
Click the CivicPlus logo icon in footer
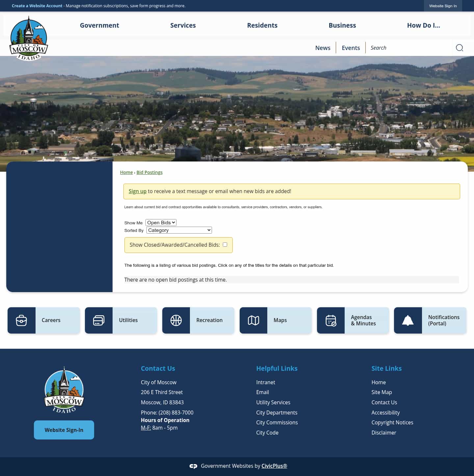click(x=194, y=466)
